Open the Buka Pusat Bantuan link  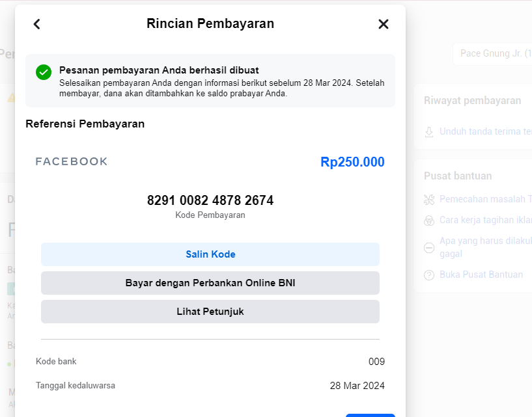click(x=481, y=275)
